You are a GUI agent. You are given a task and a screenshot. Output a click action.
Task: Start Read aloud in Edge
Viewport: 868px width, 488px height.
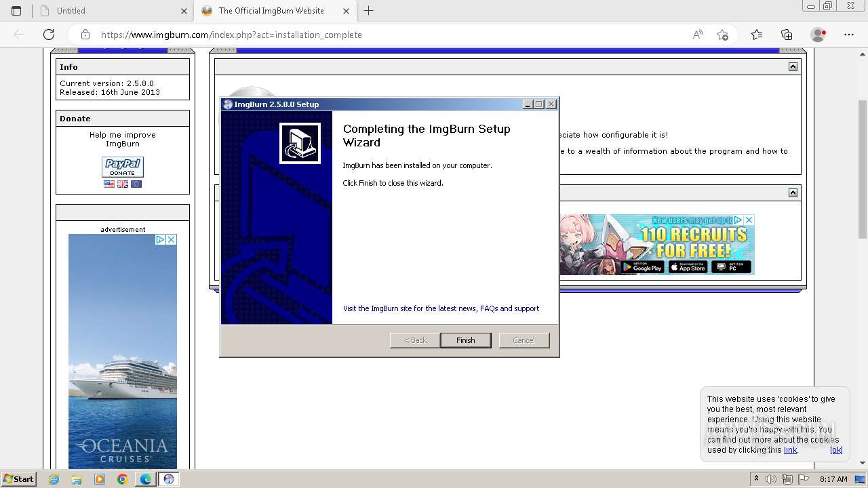tap(698, 35)
